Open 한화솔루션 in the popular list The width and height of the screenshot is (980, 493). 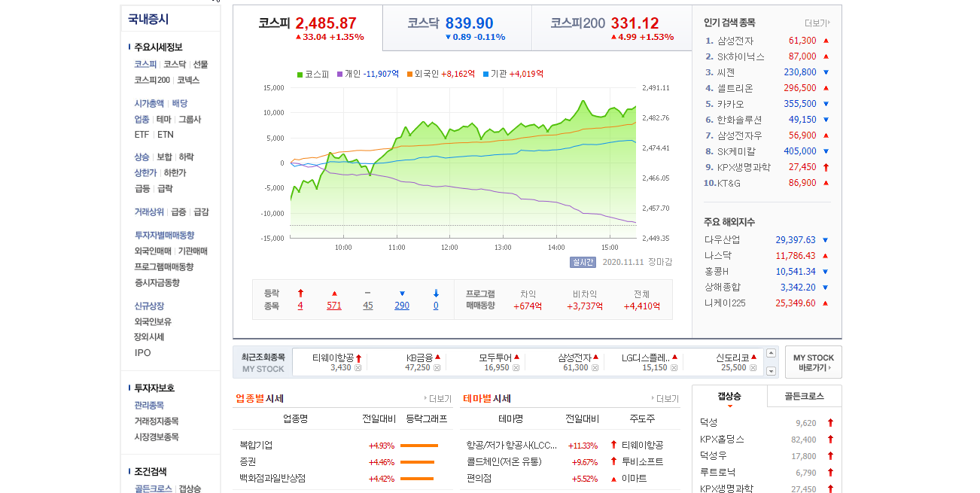coord(740,120)
